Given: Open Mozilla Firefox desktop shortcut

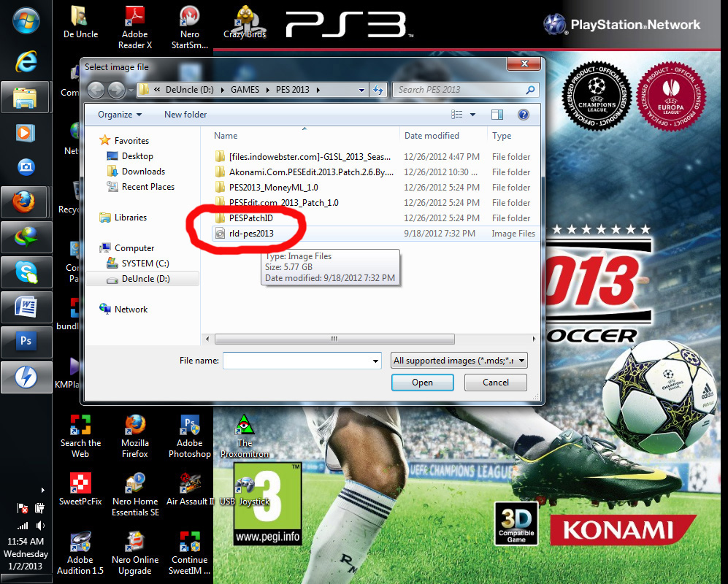Looking at the screenshot, I should click(x=135, y=437).
